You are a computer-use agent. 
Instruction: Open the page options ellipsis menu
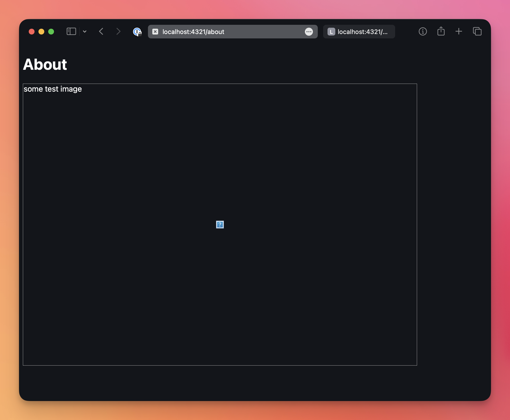(309, 32)
